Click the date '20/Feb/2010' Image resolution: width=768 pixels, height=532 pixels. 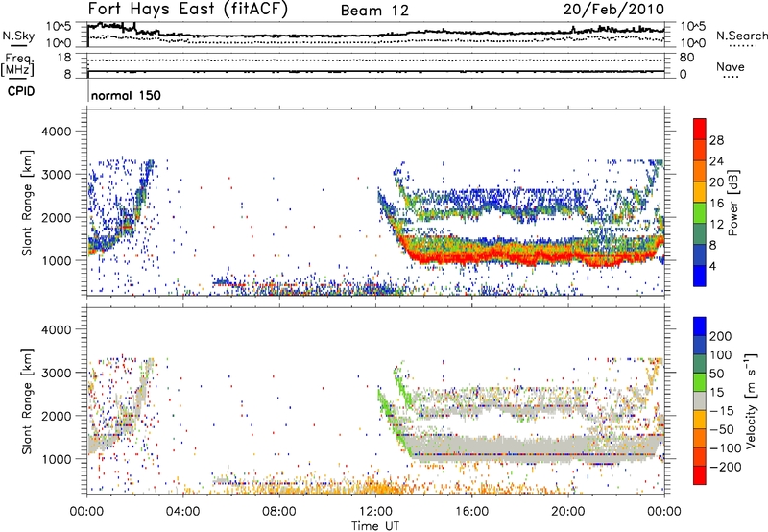613,10
